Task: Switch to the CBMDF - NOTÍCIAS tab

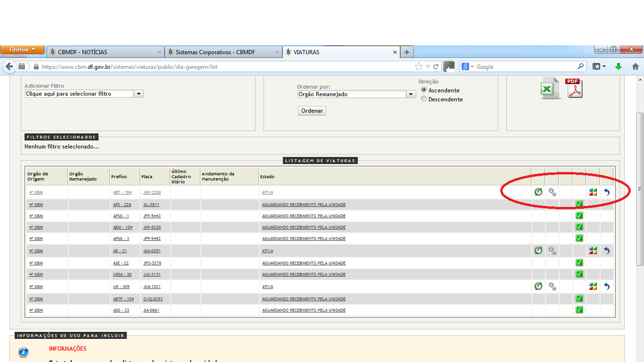Action: click(106, 52)
